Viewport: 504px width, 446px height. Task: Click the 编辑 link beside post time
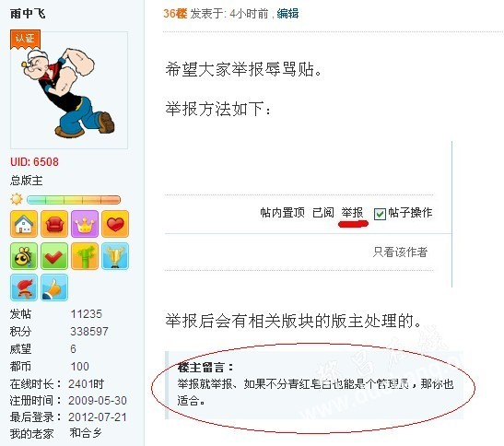pyautogui.click(x=287, y=14)
